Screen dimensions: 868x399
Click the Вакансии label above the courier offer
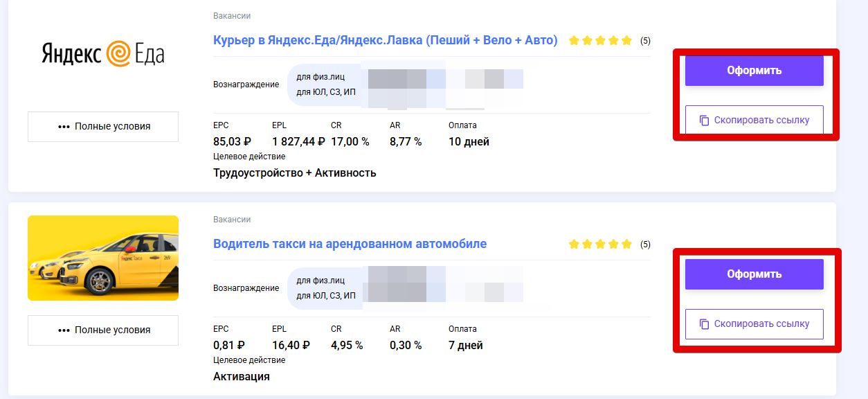point(232,16)
